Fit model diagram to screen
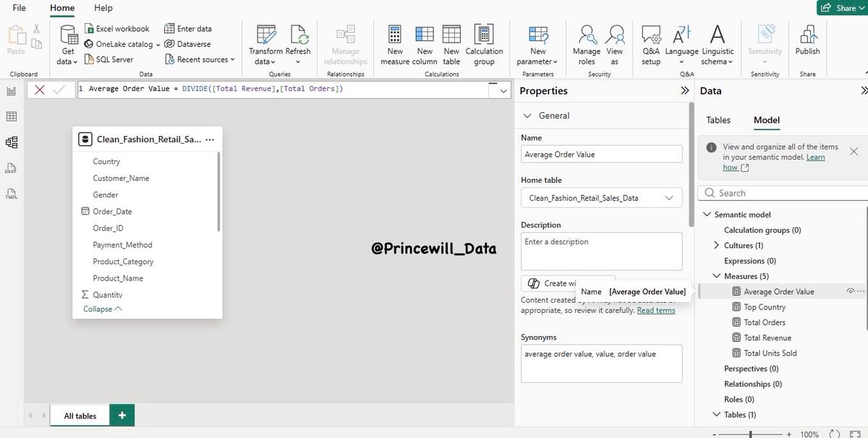Image resolution: width=868 pixels, height=438 pixels. (856, 434)
